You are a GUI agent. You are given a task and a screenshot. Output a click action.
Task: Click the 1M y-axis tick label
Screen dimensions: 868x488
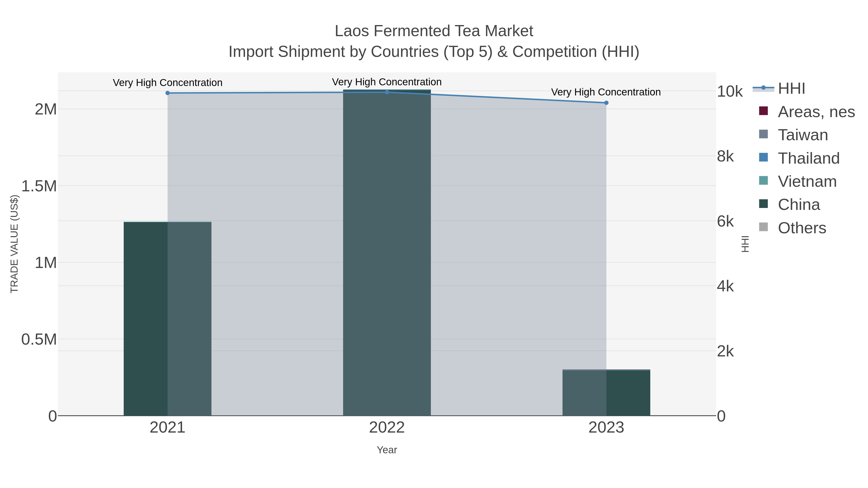tap(46, 262)
